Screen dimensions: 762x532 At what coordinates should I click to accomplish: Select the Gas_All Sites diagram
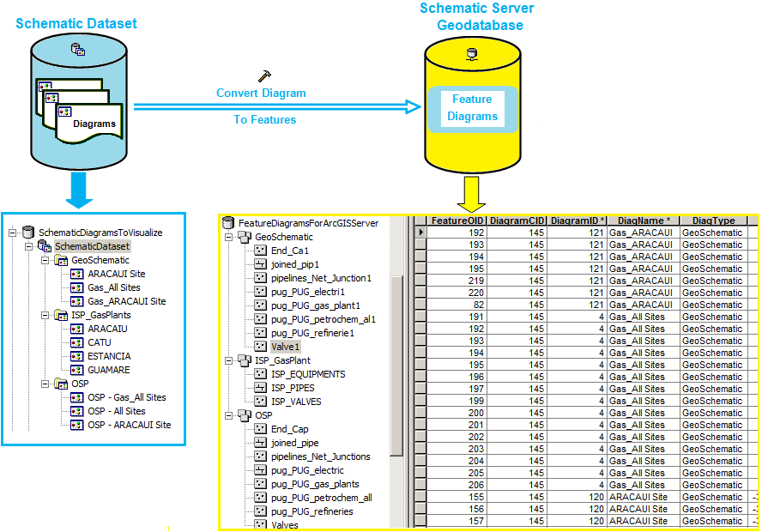113,287
